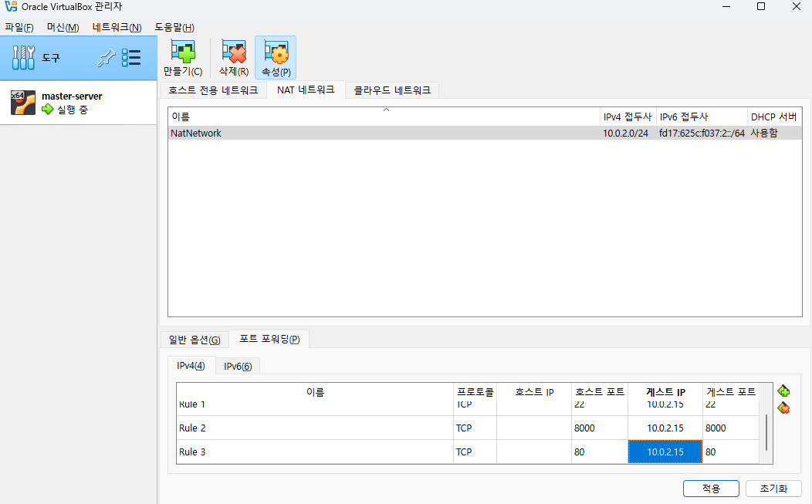Select the master-server machine entry
The width and height of the screenshot is (812, 504).
(x=78, y=103)
